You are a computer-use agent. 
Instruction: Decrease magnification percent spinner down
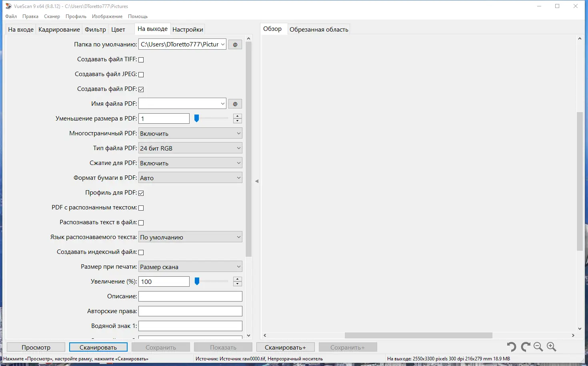[x=238, y=284]
